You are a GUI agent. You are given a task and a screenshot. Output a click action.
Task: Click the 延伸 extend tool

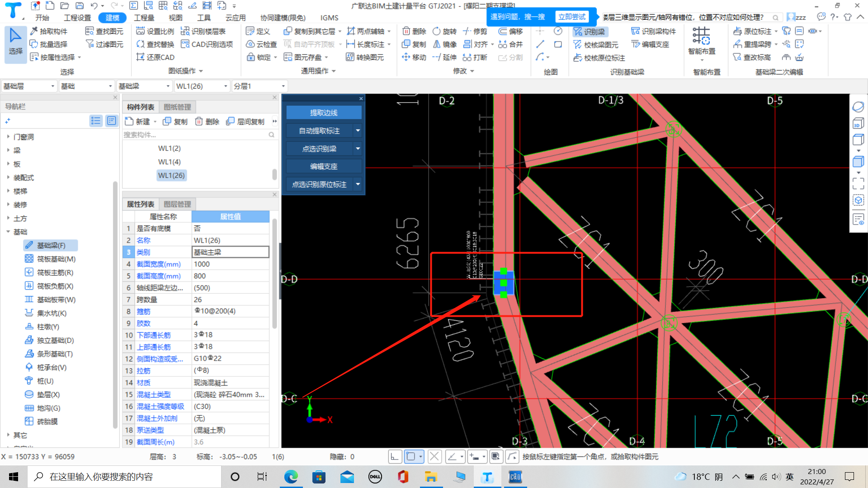(x=445, y=57)
